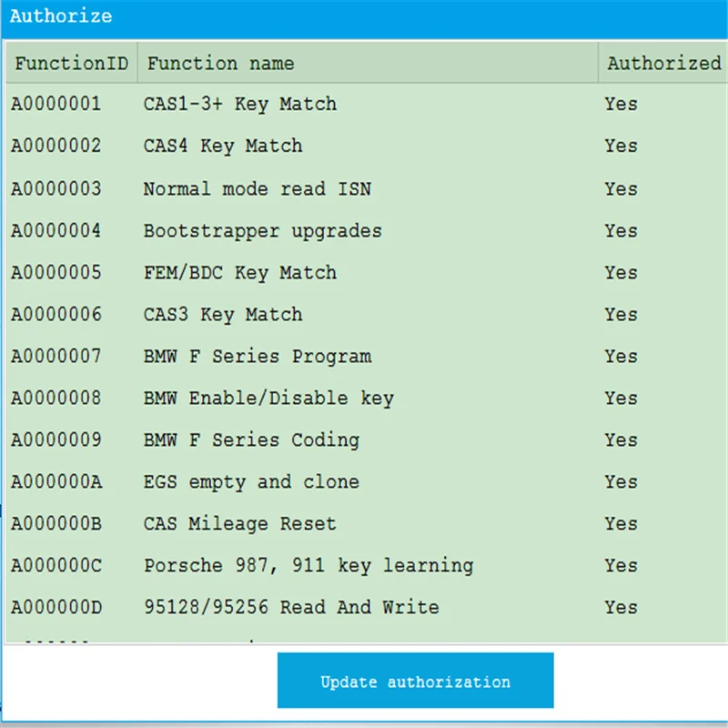Click Yes value for CAS4 Key Match

621,146
